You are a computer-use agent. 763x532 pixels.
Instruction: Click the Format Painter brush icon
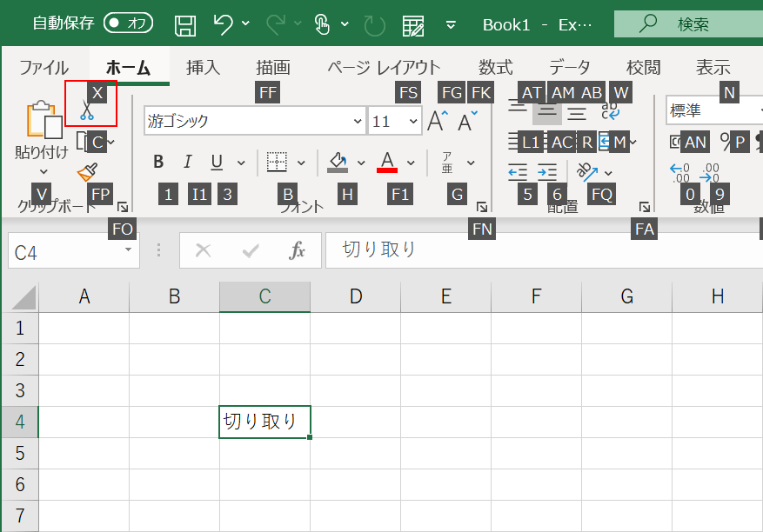tap(87, 172)
